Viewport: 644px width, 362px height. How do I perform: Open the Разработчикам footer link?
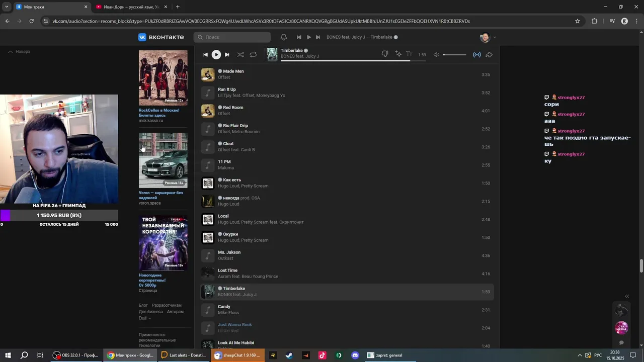click(x=167, y=305)
